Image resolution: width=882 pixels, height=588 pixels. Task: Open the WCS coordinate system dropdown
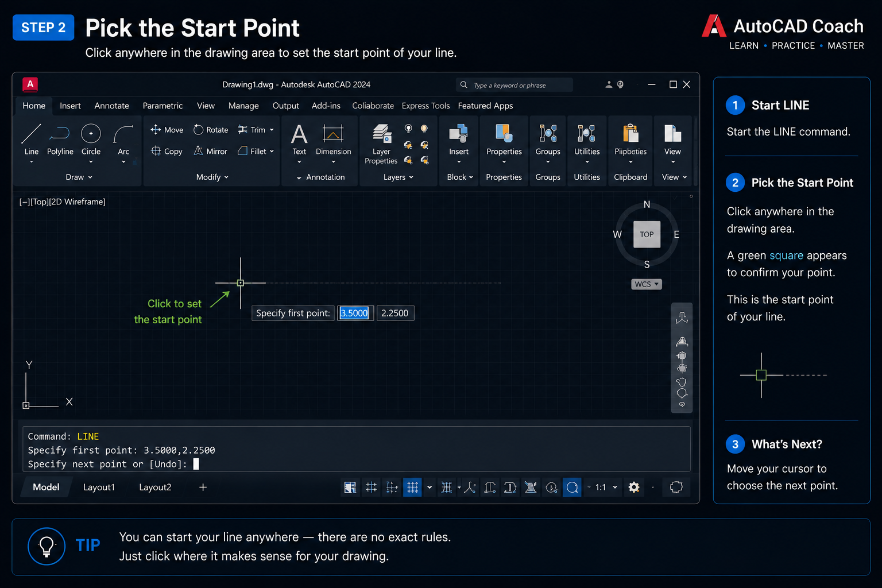(x=647, y=284)
